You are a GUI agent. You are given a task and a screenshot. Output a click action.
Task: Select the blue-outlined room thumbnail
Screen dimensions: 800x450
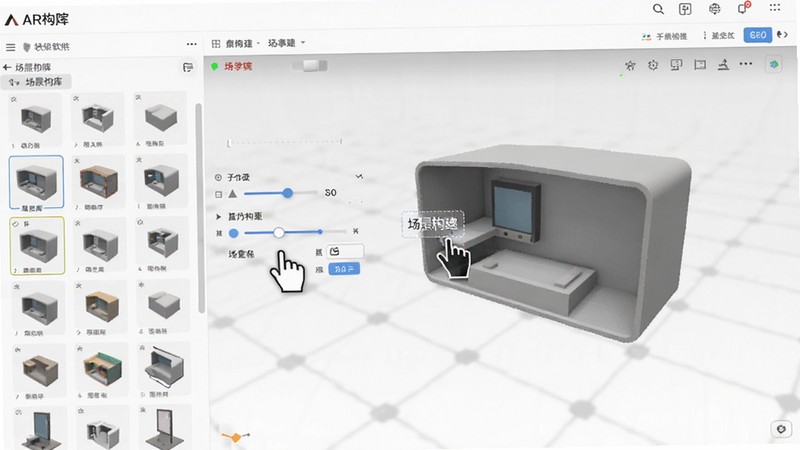click(x=36, y=183)
